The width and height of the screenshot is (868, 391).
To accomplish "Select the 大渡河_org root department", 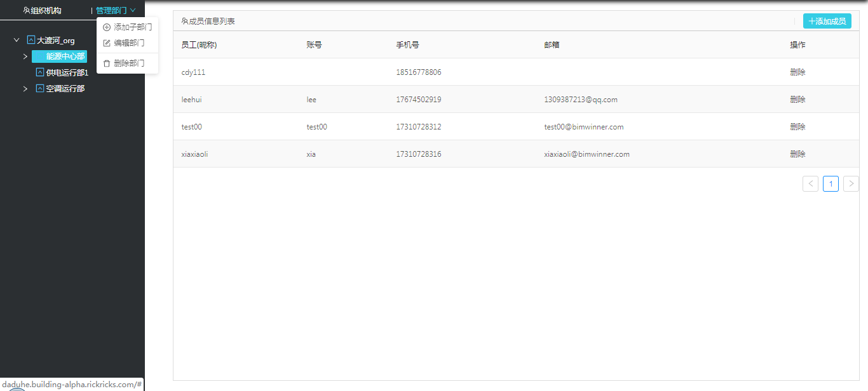I will pyautogui.click(x=55, y=41).
